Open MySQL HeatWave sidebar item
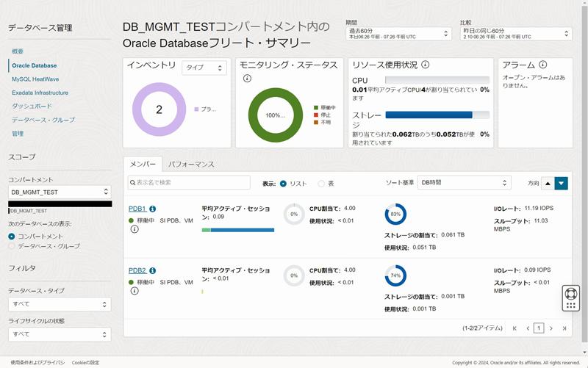This screenshot has width=588, height=368. click(35, 79)
